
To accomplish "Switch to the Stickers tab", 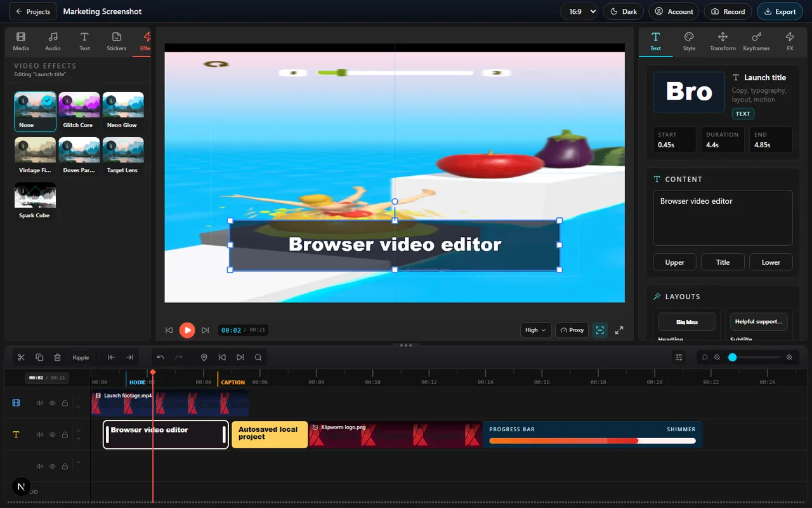I will 117,42.
